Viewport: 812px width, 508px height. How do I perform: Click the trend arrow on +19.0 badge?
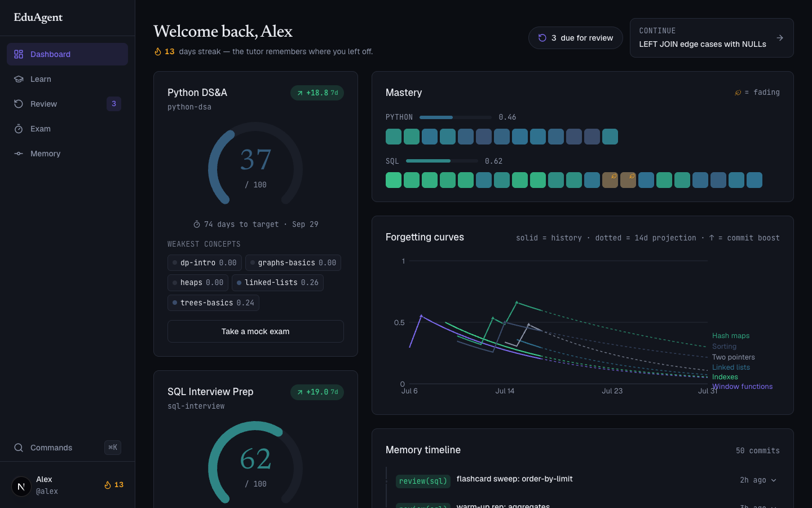pos(300,392)
